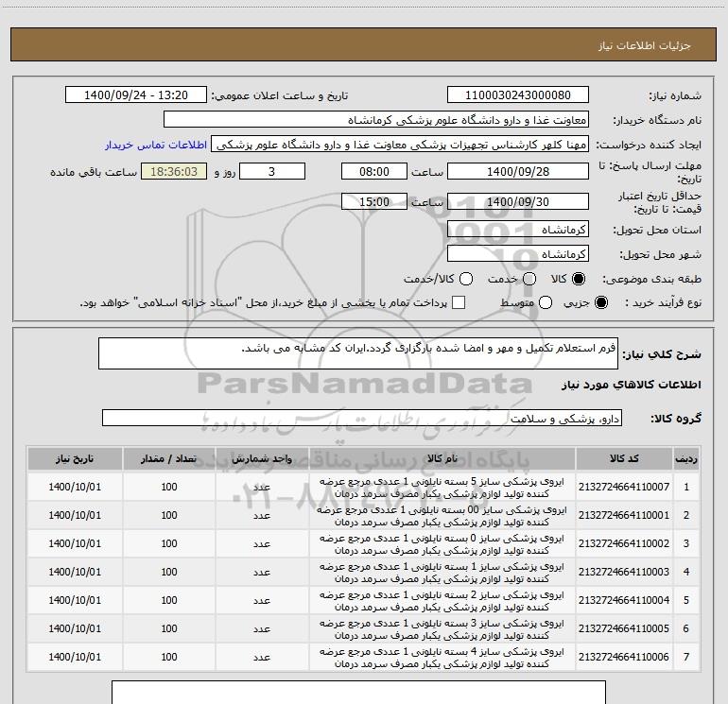The height and width of the screenshot is (704, 728).
Task: Click the delivery city field کرمانشاه
Action: click(518, 254)
